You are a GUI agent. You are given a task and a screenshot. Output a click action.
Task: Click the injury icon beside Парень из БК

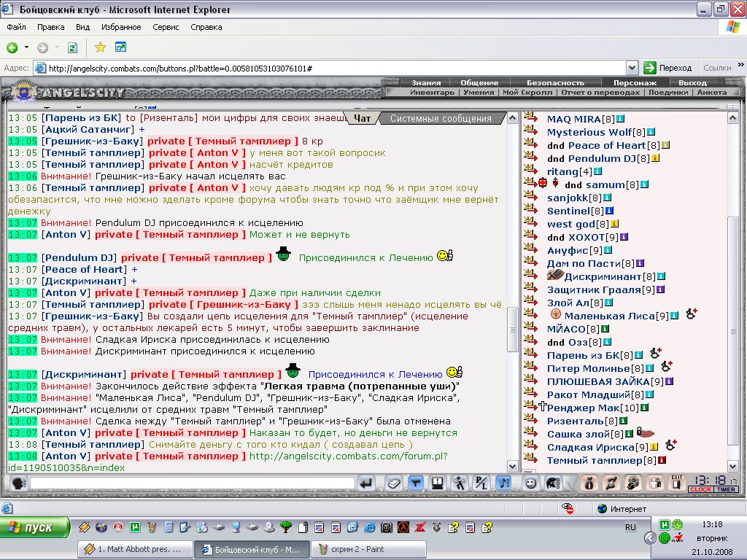655,354
